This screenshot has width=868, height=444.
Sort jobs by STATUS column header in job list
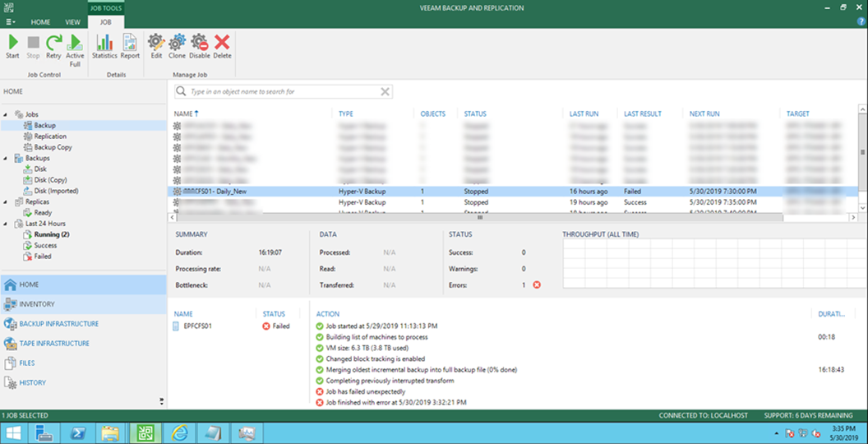pyautogui.click(x=475, y=113)
